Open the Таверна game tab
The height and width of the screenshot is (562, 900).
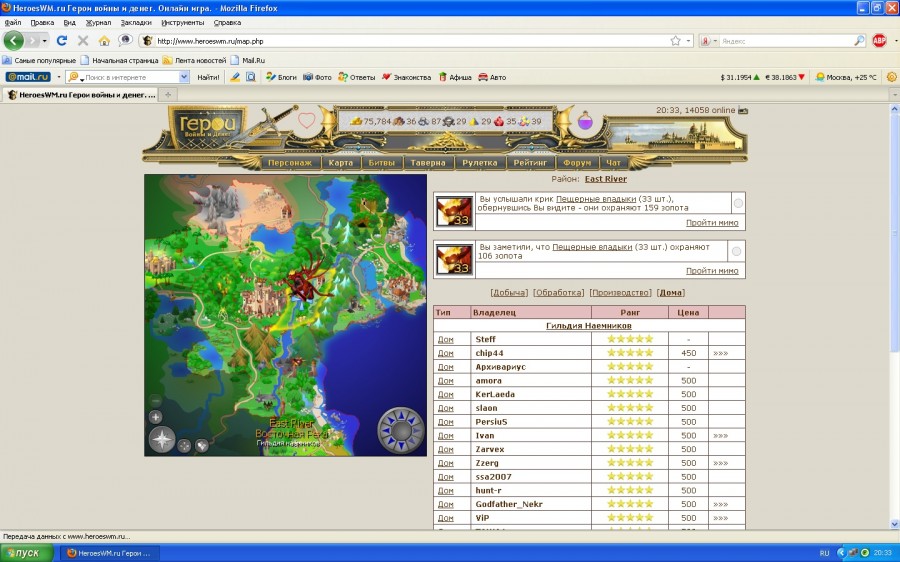428,162
